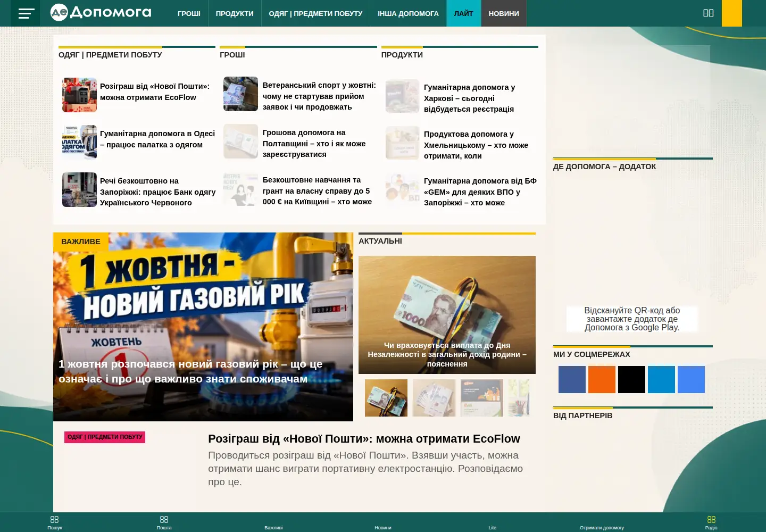Viewport: 766px width, 532px height.
Task: Open Пошта in the bottom bar
Action: click(164, 522)
